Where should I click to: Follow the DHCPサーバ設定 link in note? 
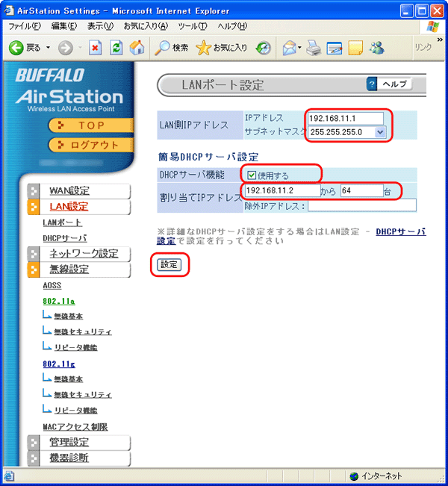coord(400,231)
